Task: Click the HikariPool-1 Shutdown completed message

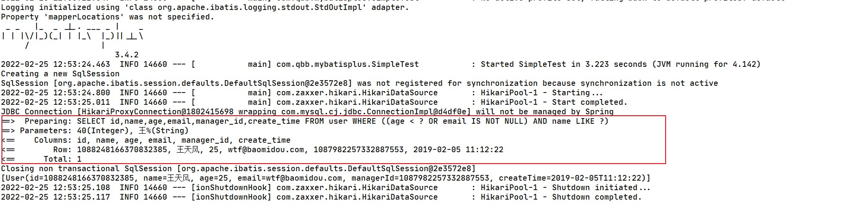Action: click(x=561, y=197)
